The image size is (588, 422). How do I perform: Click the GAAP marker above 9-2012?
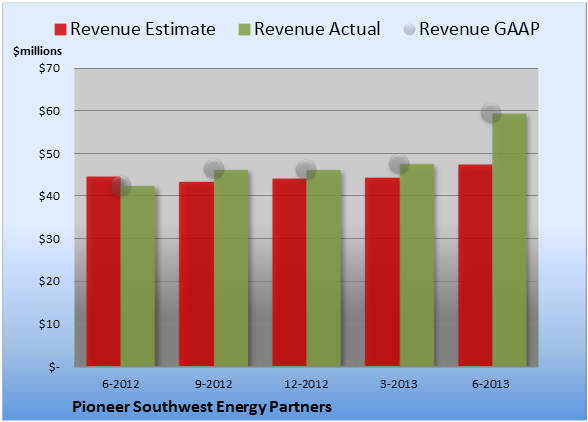[x=214, y=169]
